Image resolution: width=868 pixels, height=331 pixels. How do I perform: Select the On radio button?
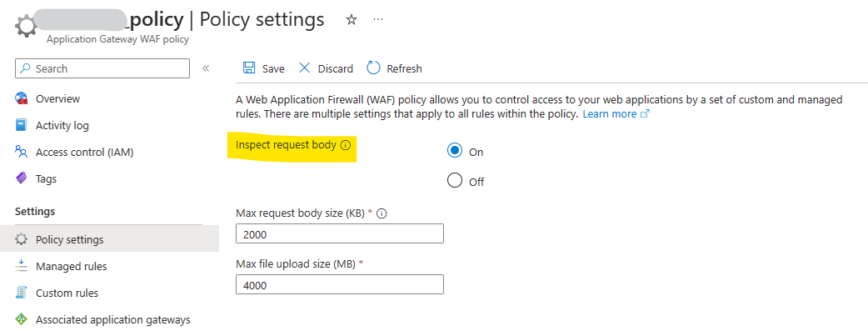click(455, 151)
